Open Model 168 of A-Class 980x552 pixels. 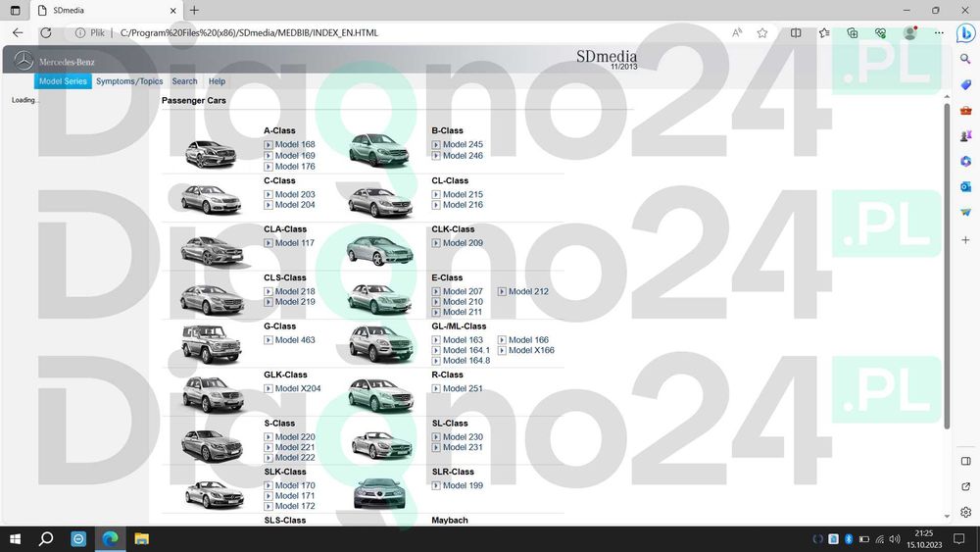[295, 144]
